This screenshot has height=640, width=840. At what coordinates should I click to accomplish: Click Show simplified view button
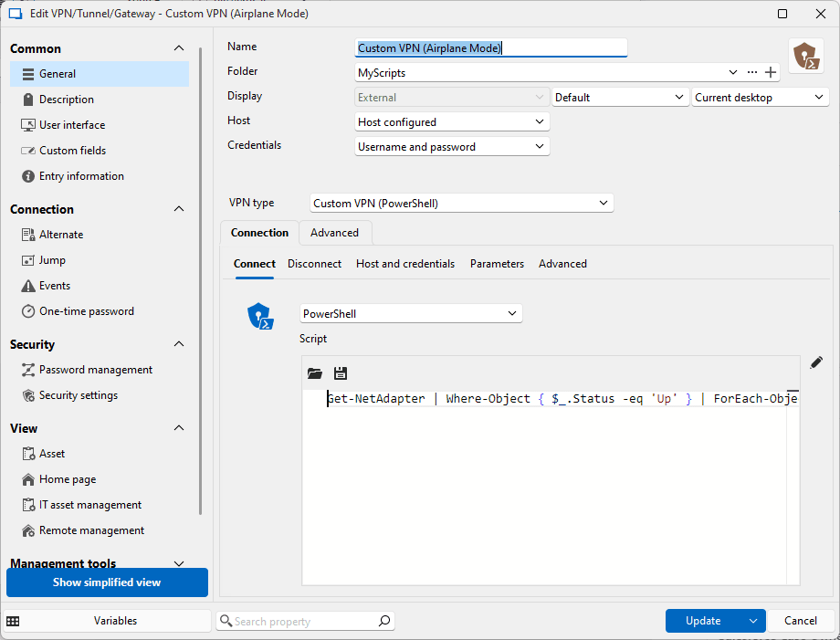107,582
